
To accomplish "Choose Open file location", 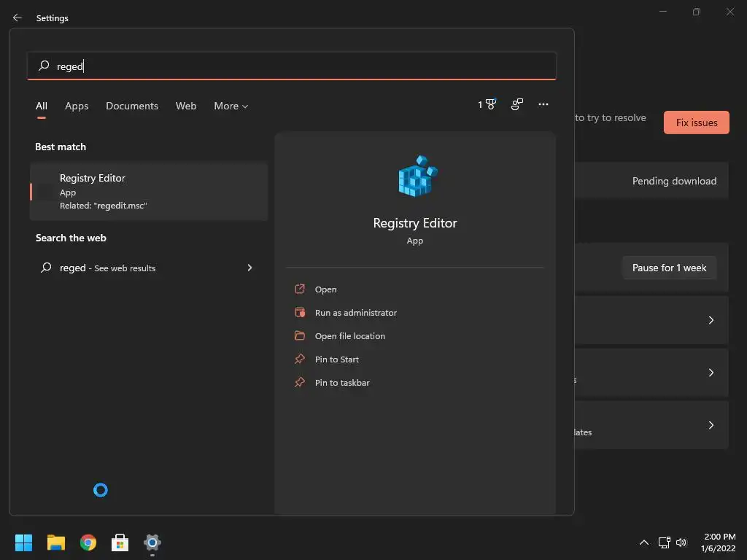I will tap(349, 335).
